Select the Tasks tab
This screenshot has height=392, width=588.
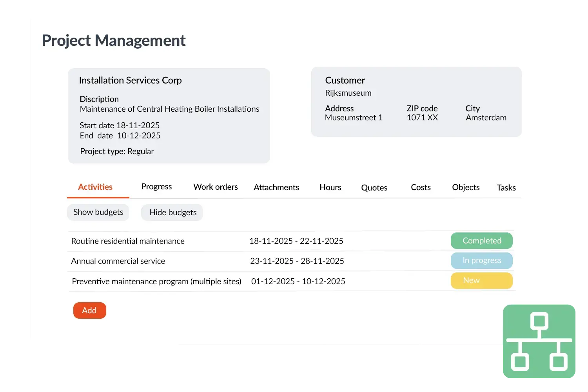tap(506, 188)
